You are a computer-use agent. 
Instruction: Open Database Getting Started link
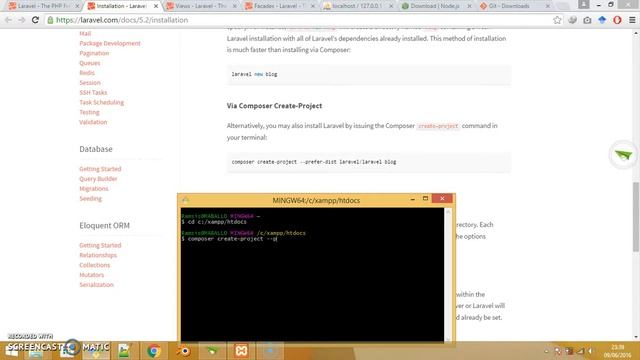(x=100, y=169)
